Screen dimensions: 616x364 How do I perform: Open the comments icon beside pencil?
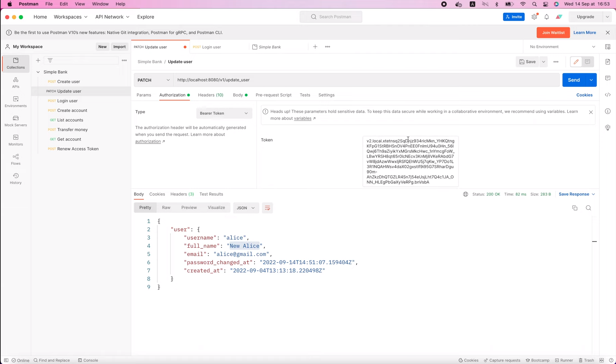(x=588, y=62)
